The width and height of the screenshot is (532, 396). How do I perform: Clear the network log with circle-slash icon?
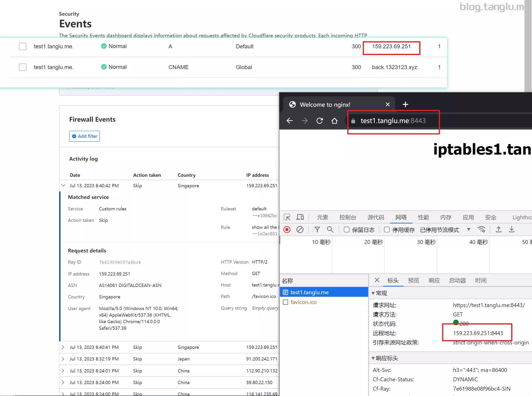pyautogui.click(x=300, y=230)
